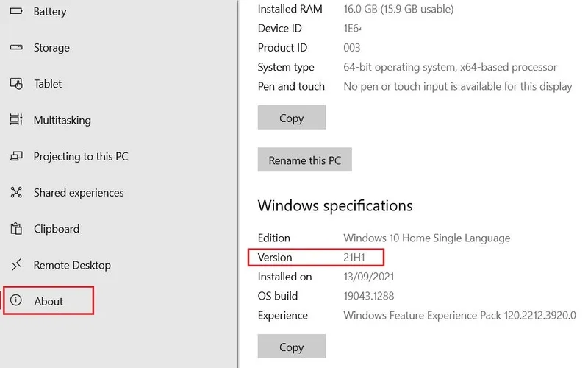Screen dimensions: 588x368
Task: Select the About page entry
Action: point(49,300)
